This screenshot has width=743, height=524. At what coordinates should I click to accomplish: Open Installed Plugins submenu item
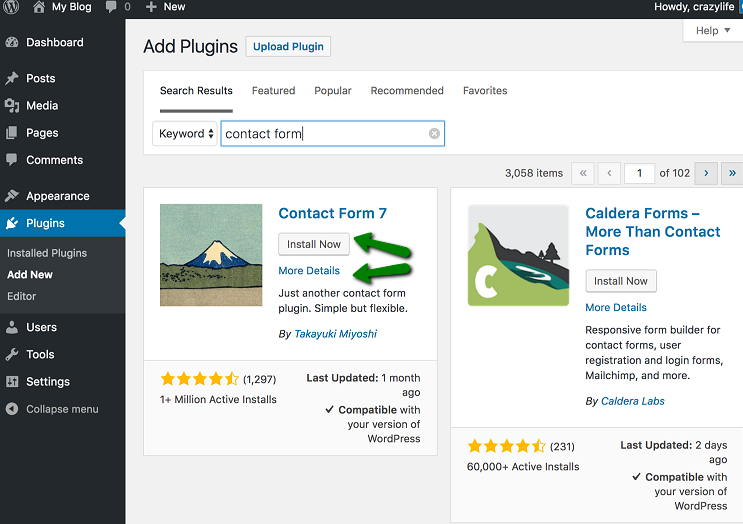click(x=47, y=253)
